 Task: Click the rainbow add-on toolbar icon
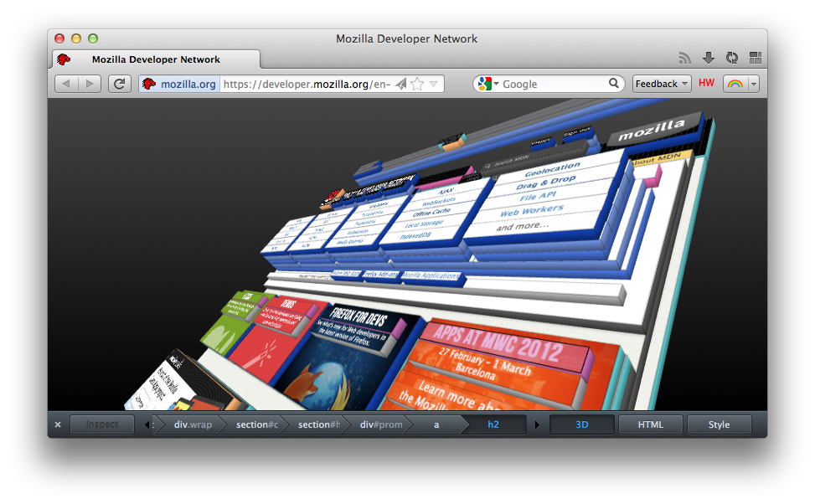(735, 84)
